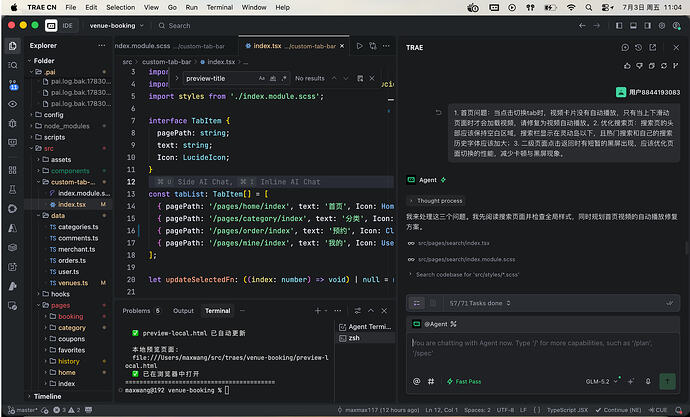This screenshot has width=690, height=417.
Task: Toggle Fast Pass mode
Action: pos(464,381)
